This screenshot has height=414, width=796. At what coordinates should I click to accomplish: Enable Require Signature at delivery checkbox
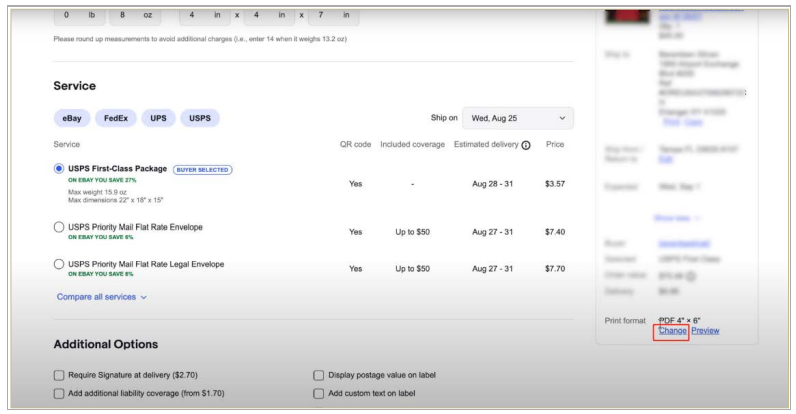click(x=59, y=375)
